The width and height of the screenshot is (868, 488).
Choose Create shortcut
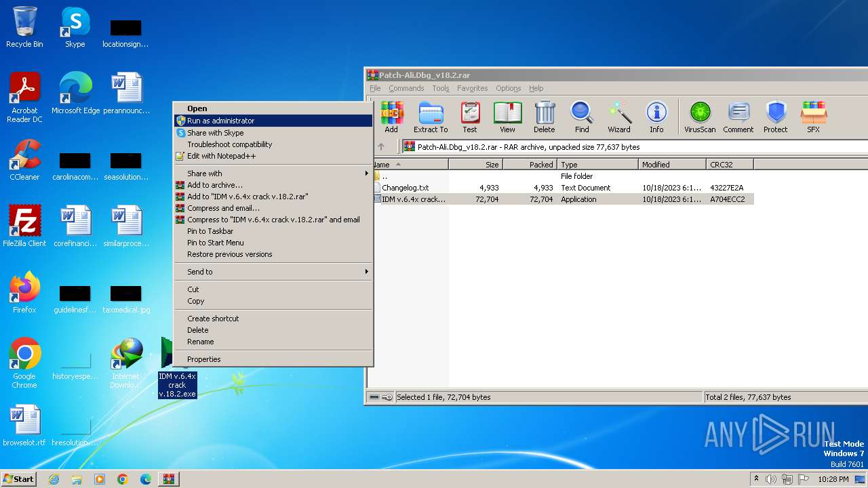[x=273, y=319]
